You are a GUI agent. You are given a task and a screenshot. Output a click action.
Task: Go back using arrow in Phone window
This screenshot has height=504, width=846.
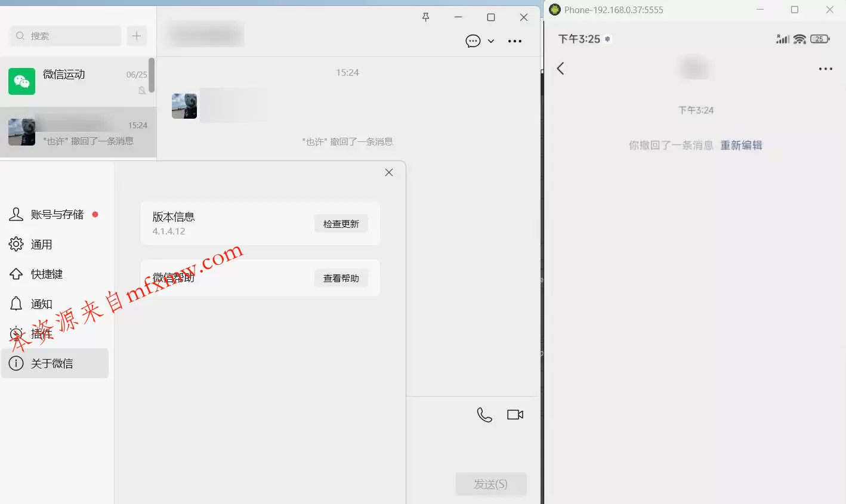pyautogui.click(x=560, y=69)
